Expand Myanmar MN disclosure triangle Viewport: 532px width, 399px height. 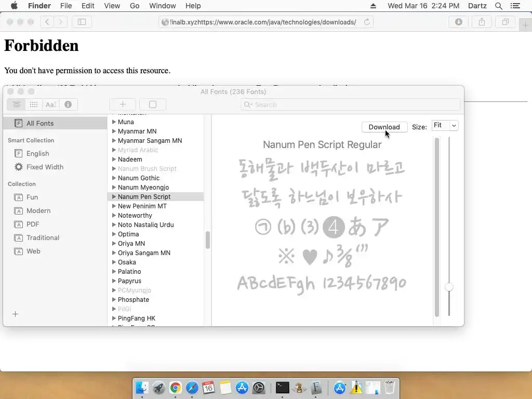click(x=114, y=131)
